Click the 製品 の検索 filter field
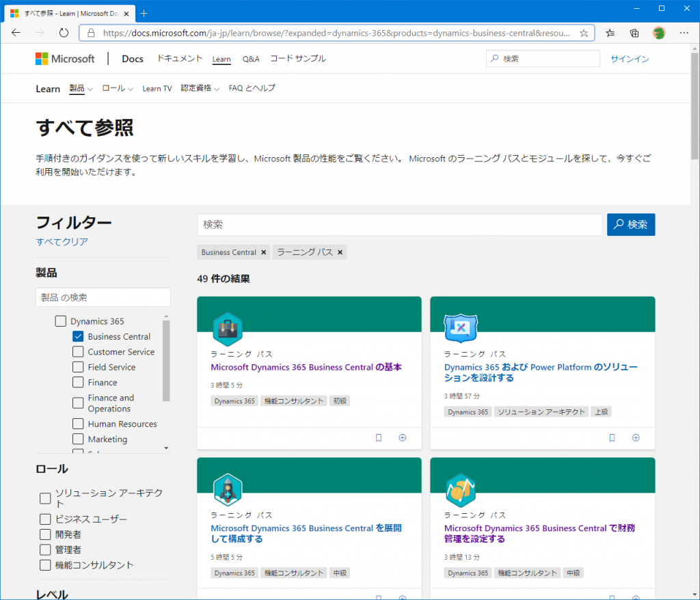 [103, 297]
